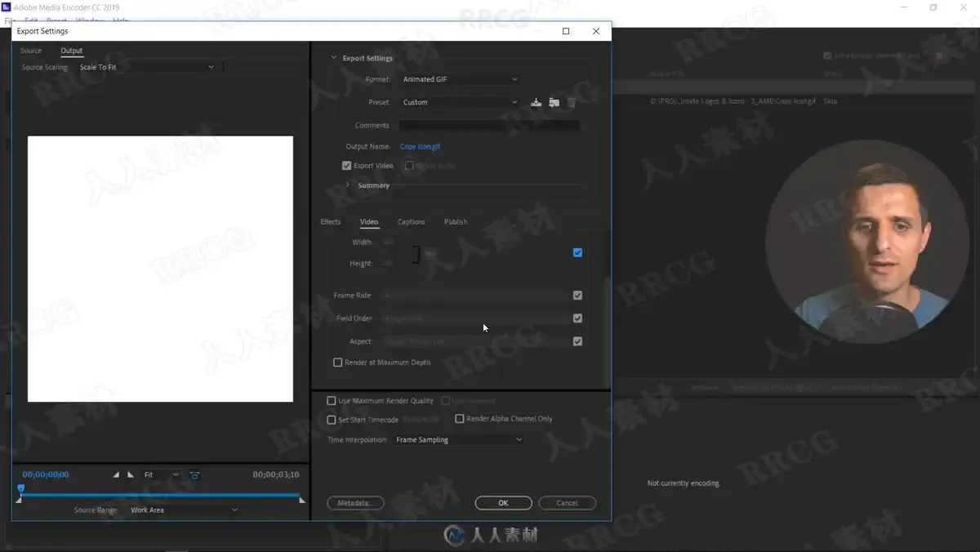Click the Metadata button
The width and height of the screenshot is (980, 552).
pyautogui.click(x=355, y=503)
